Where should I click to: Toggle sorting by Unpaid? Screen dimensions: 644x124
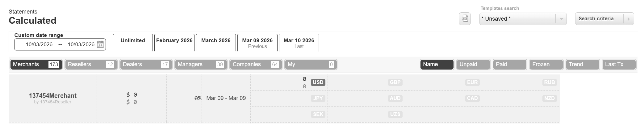coord(473,64)
